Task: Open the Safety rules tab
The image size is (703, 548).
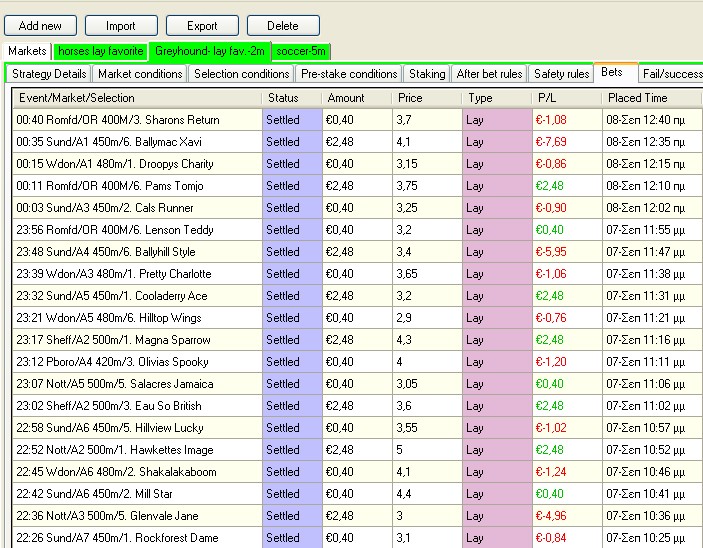Action: (x=561, y=74)
